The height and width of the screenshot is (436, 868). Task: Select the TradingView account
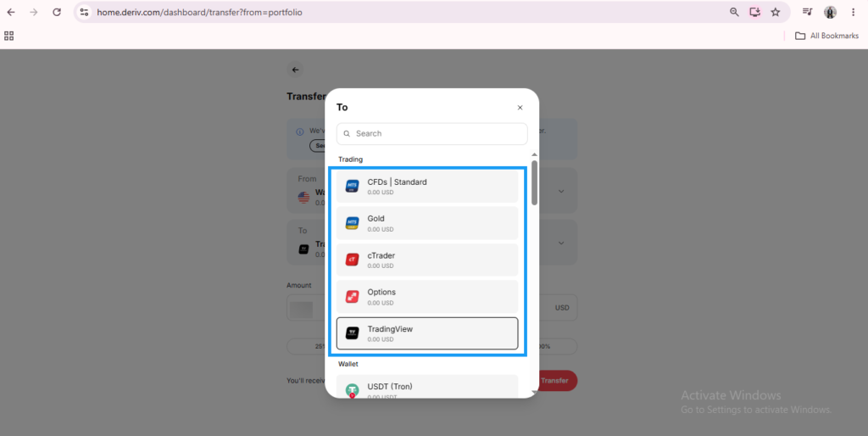[427, 333]
